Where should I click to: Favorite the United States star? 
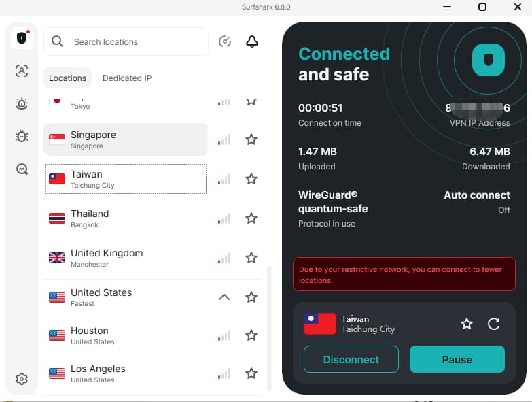click(251, 297)
